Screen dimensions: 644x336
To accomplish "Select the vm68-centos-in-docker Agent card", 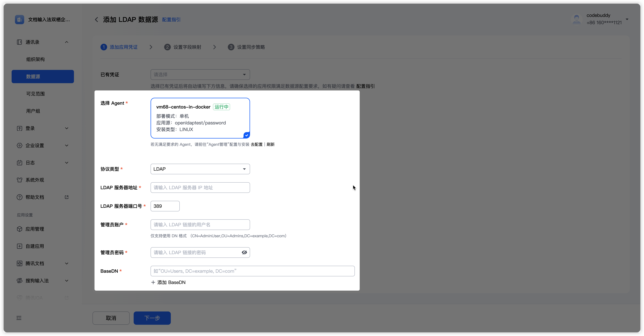I will tap(200, 118).
